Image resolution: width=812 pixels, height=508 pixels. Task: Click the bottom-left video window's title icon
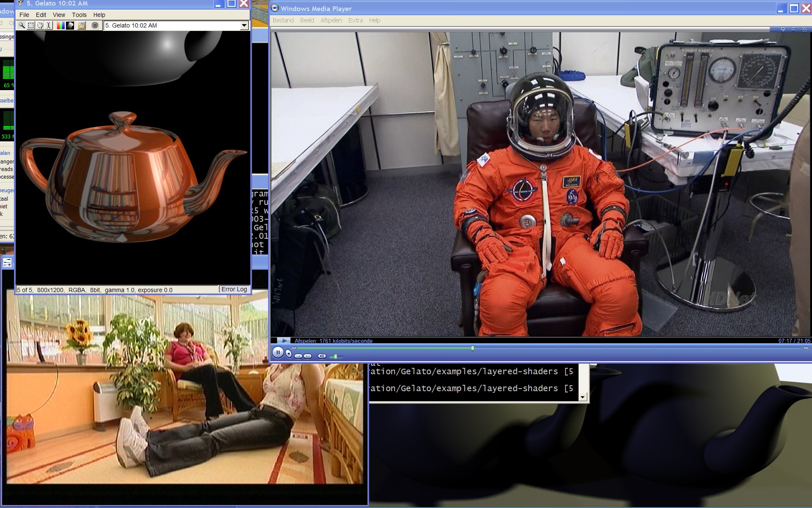click(7, 263)
